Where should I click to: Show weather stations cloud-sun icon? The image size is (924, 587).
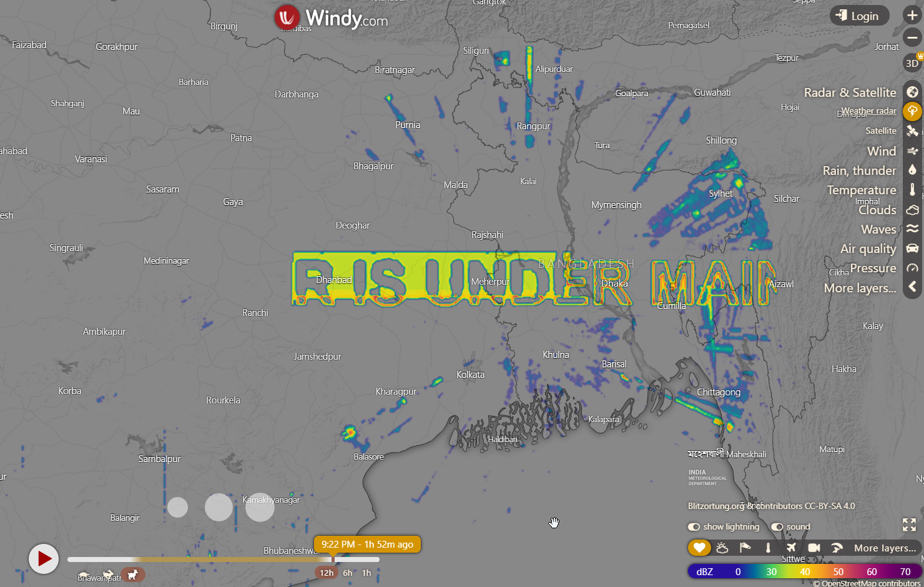722,548
